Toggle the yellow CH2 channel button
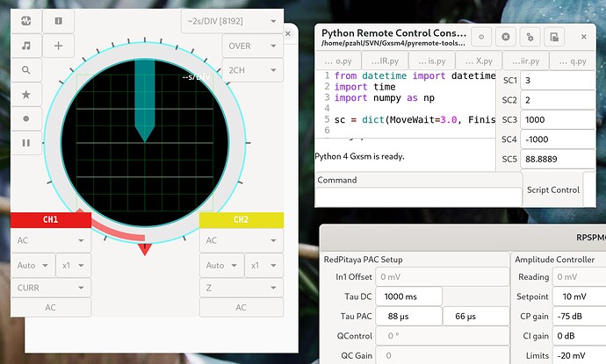Screen dimensions: 606x364 pyautogui.click(x=241, y=219)
